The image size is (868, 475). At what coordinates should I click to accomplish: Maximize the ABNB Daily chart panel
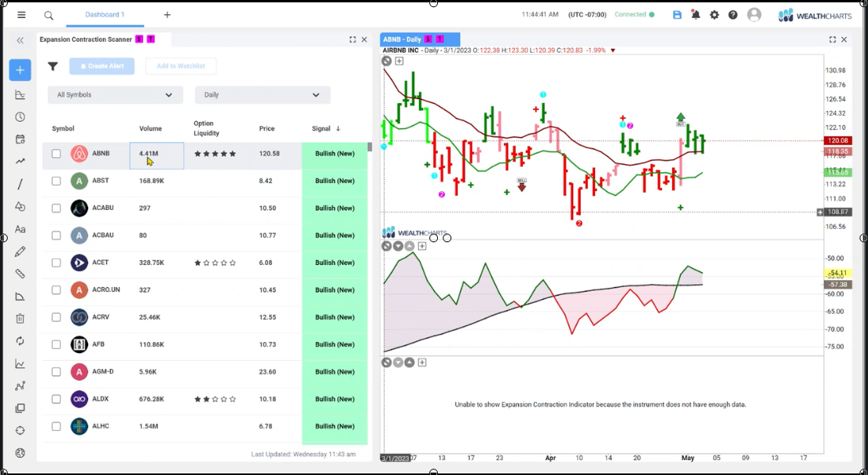(x=832, y=39)
